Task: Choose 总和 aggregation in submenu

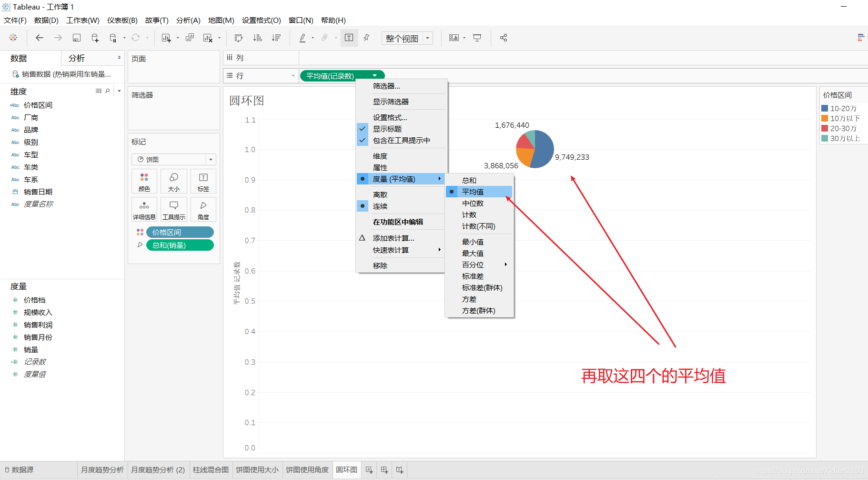Action: pyautogui.click(x=479, y=181)
